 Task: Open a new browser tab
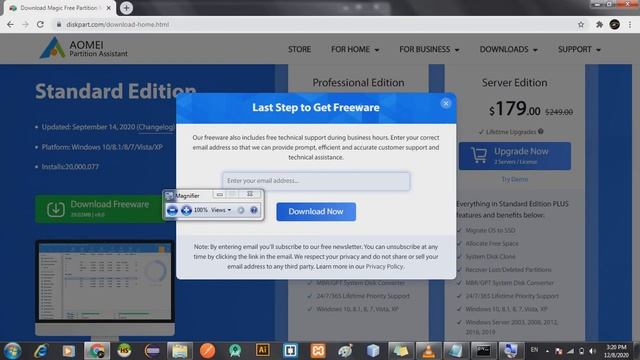point(126,8)
